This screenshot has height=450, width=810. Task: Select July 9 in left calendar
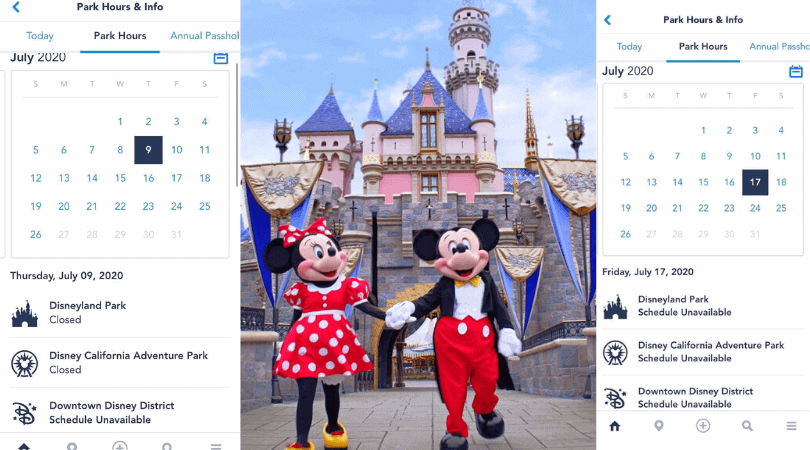click(148, 150)
